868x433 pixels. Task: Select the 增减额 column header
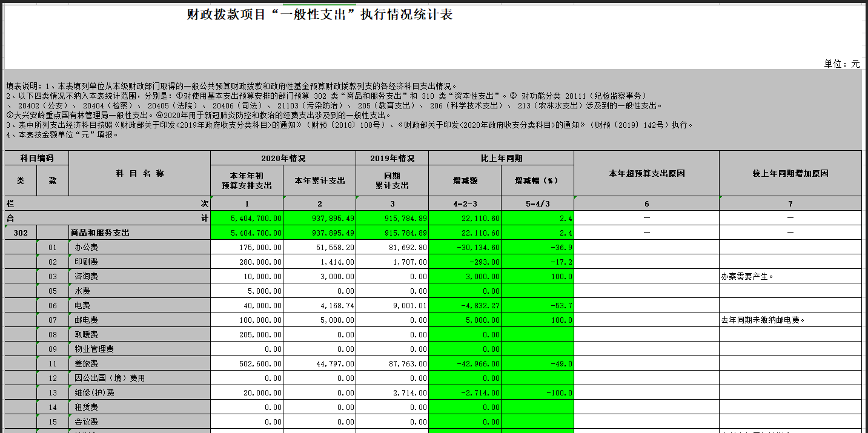coord(465,180)
